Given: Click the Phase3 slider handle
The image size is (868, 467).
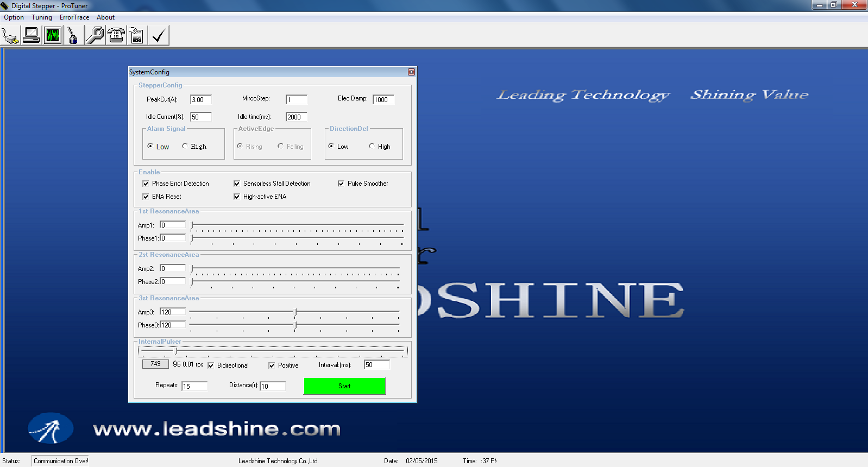Looking at the screenshot, I should tap(295, 325).
